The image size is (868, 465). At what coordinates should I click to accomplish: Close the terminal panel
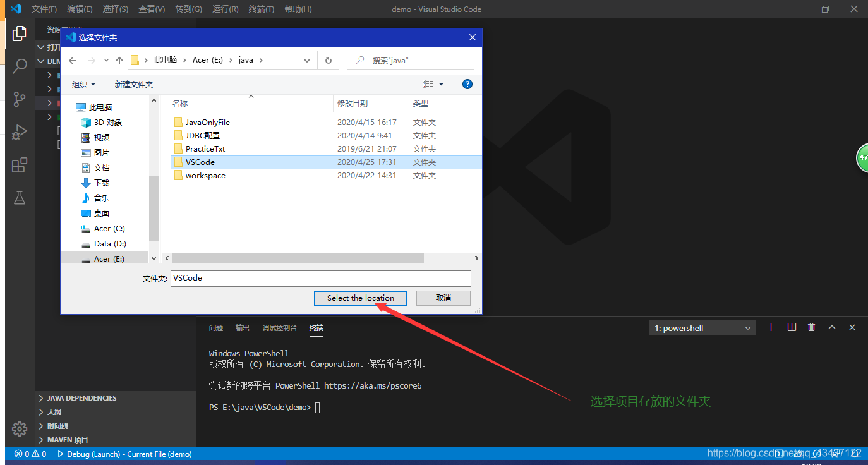pos(852,327)
